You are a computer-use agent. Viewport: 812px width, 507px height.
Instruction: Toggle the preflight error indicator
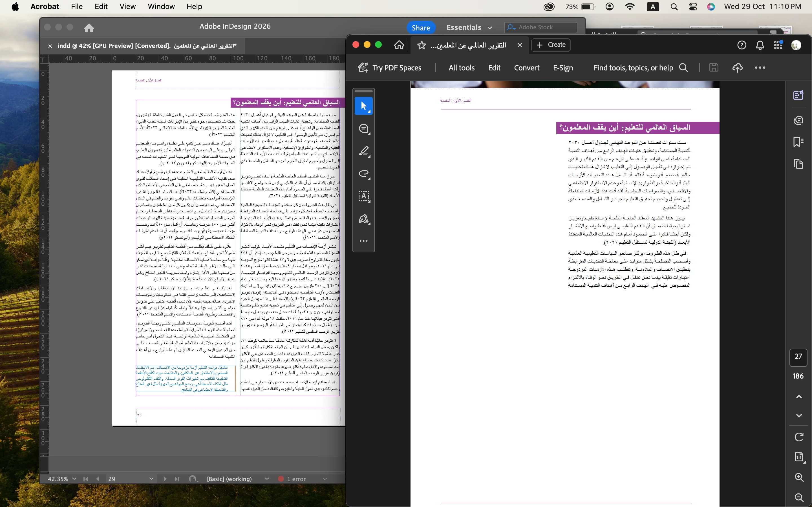(281, 479)
